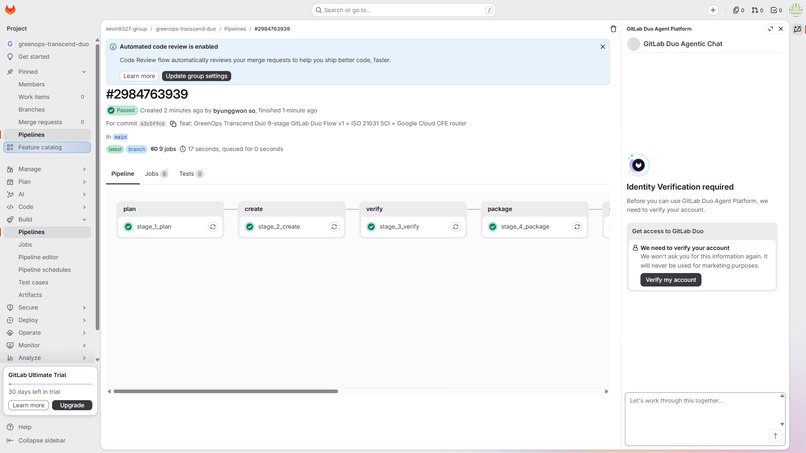Dismiss the automated code review banner
This screenshot has width=806, height=453.
[602, 47]
